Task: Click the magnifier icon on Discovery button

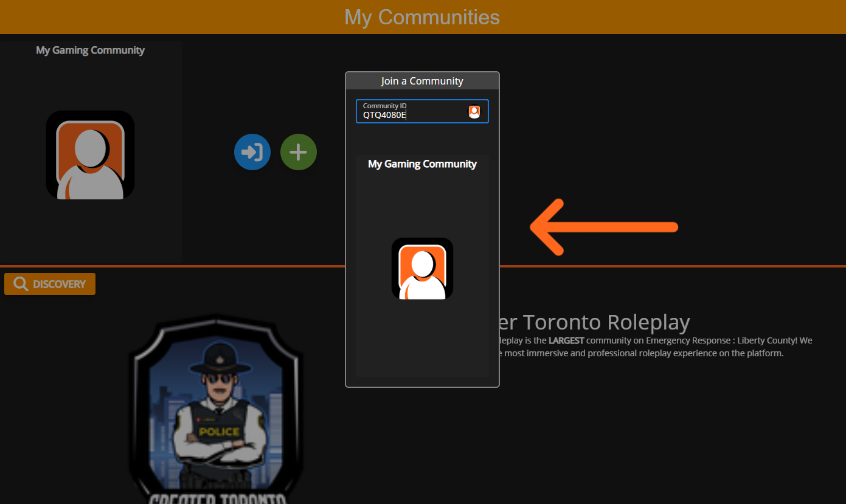Action: click(21, 284)
